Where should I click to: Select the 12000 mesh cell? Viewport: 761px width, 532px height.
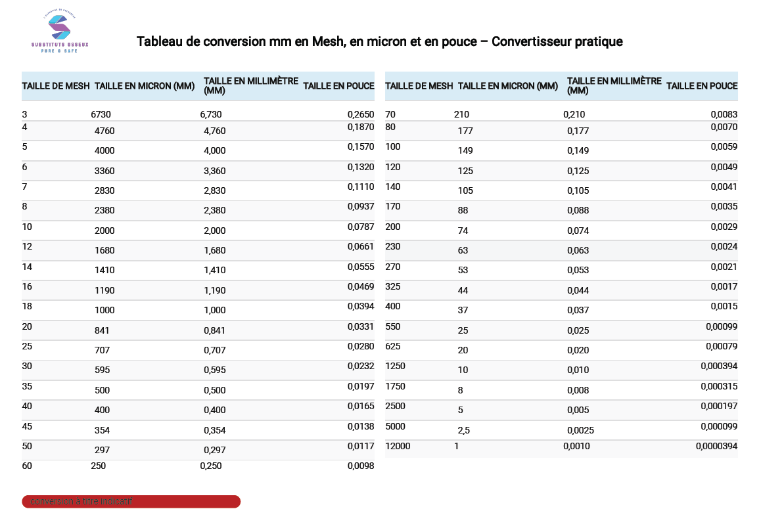398,447
